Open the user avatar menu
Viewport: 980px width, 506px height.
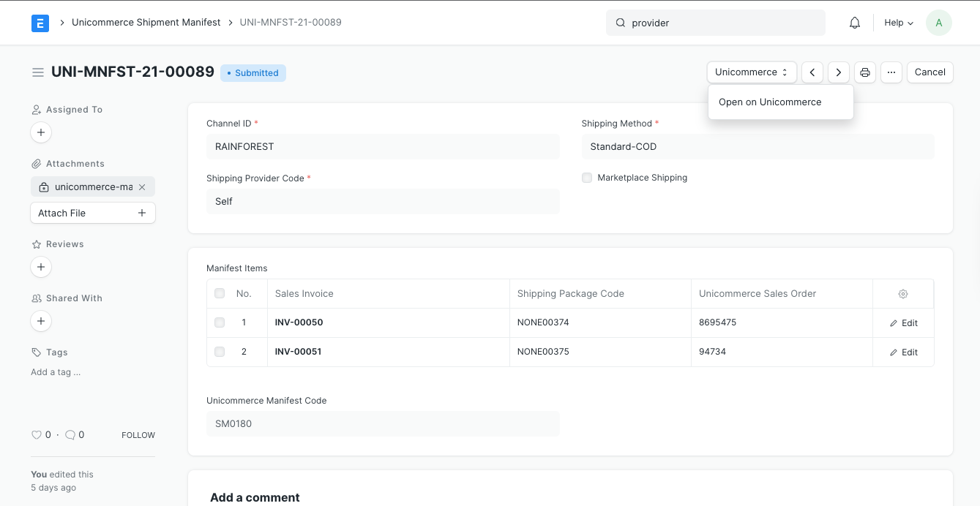tap(939, 23)
